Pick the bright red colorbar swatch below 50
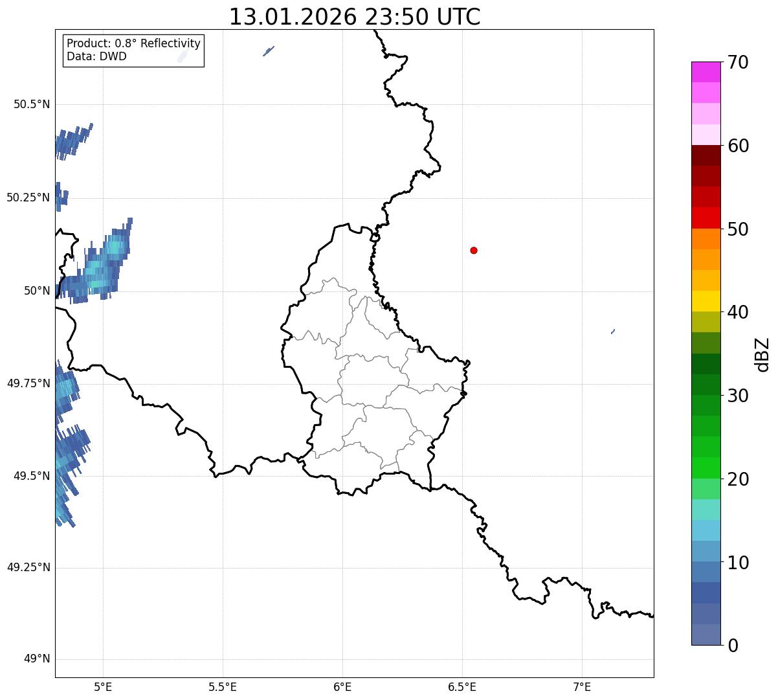The width and height of the screenshot is (778, 700). (x=706, y=218)
